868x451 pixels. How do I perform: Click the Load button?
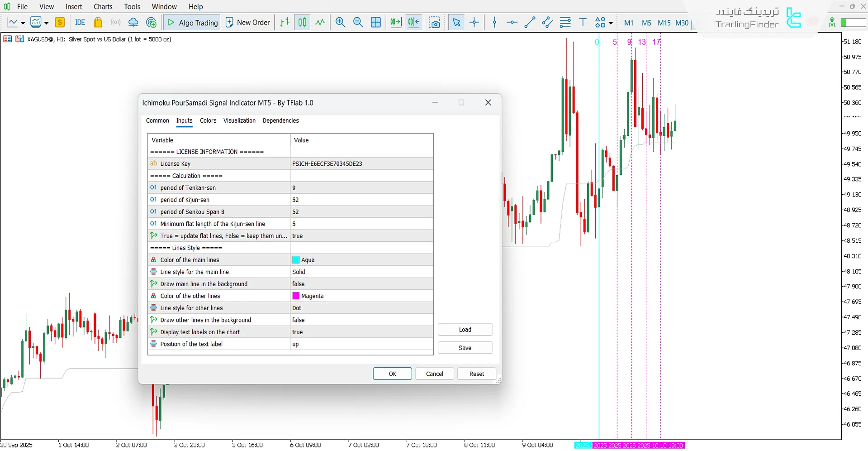(465, 330)
